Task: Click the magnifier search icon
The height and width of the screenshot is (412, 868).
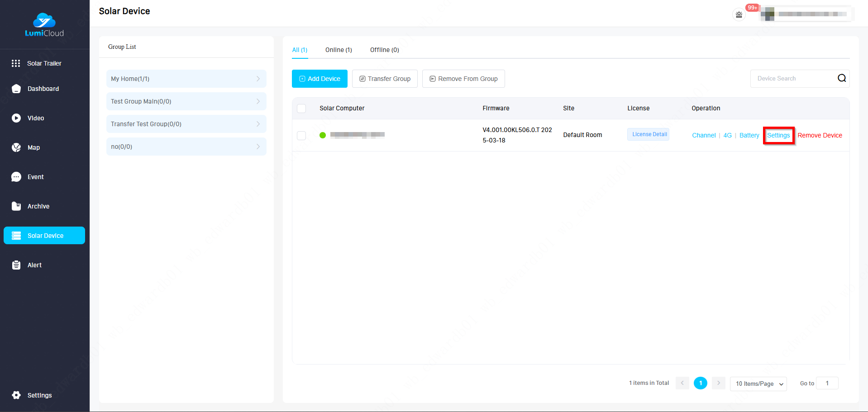Action: pyautogui.click(x=841, y=78)
